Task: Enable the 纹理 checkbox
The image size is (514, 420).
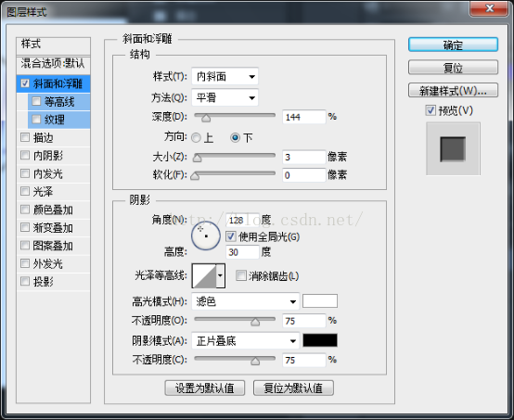Action: [36, 120]
